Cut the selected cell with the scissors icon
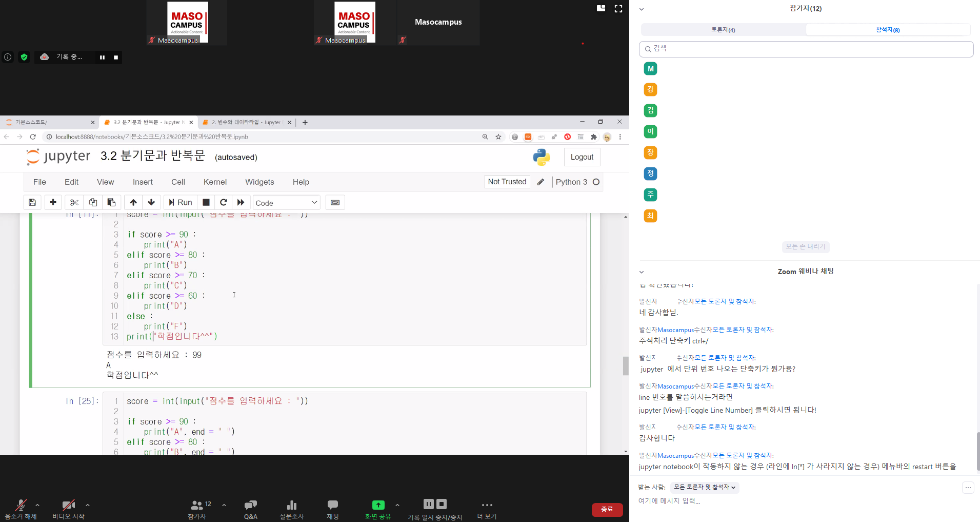 click(74, 202)
